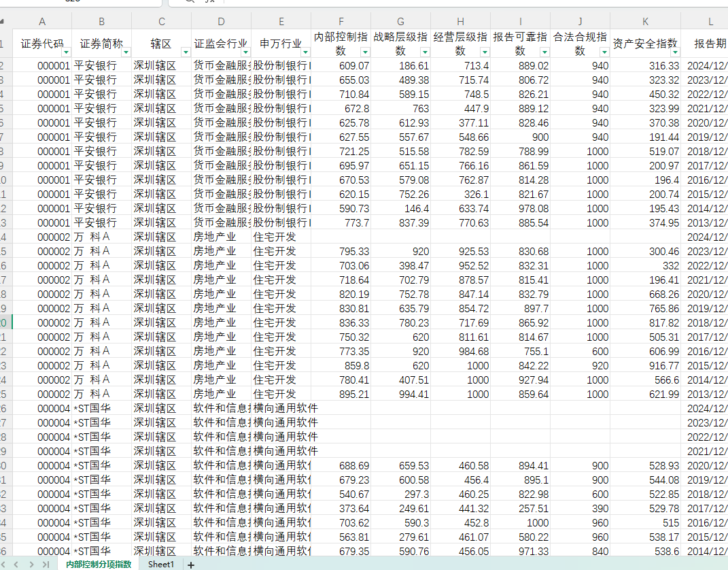Screen dimensions: 728x570
Task: Select column D header
Action: tap(222, 21)
